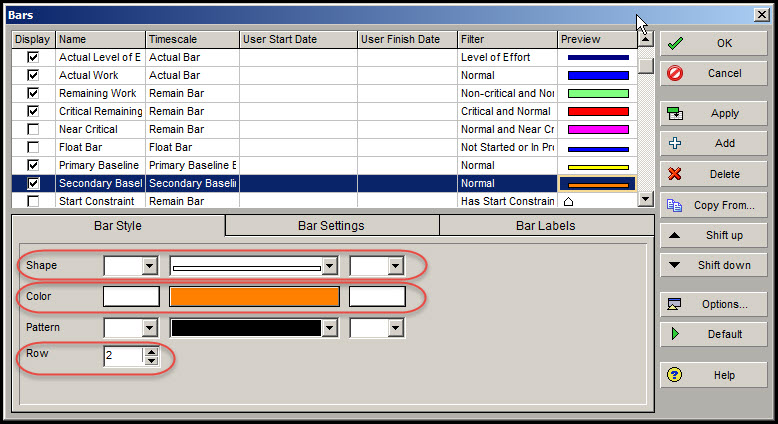Image resolution: width=778 pixels, height=424 pixels.
Task: Open Help with question mark icon
Action: [x=675, y=375]
